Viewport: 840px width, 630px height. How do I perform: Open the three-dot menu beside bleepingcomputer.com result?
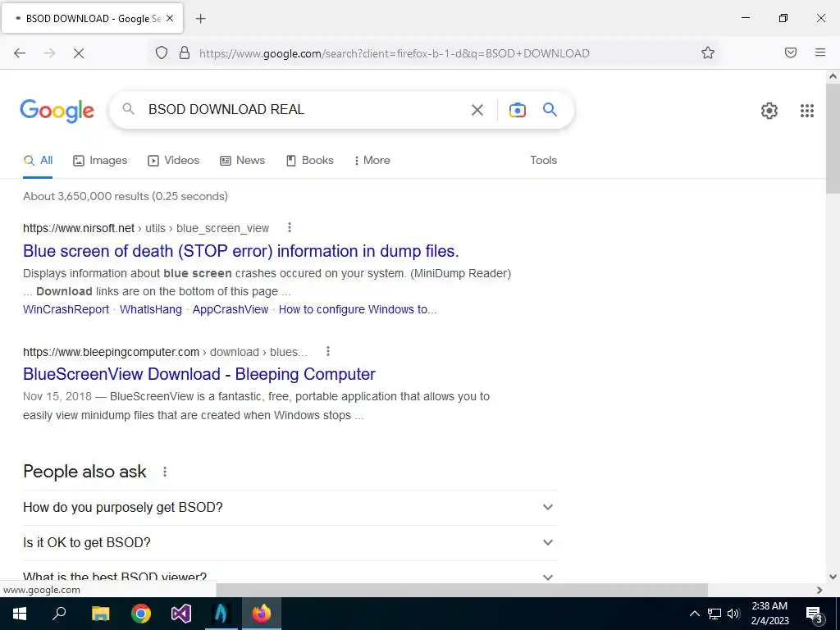(x=328, y=351)
